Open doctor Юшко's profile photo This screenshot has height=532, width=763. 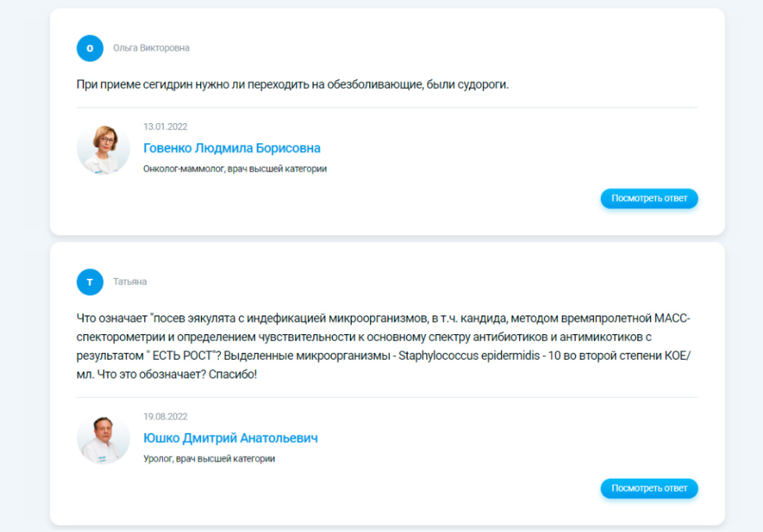tap(104, 439)
